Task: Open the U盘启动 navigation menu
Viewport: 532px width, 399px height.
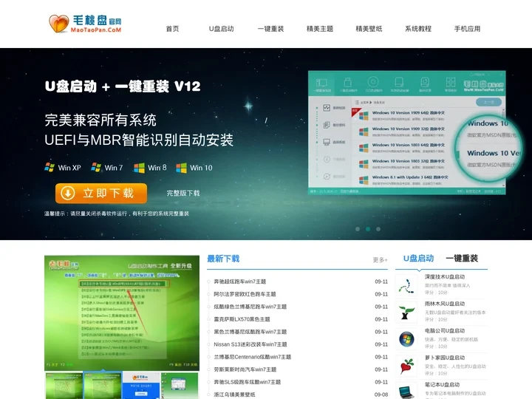Action: pyautogui.click(x=221, y=29)
